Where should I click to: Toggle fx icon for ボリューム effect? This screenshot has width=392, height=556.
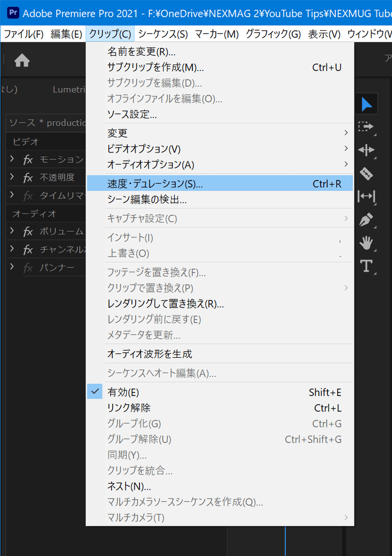coord(28,231)
